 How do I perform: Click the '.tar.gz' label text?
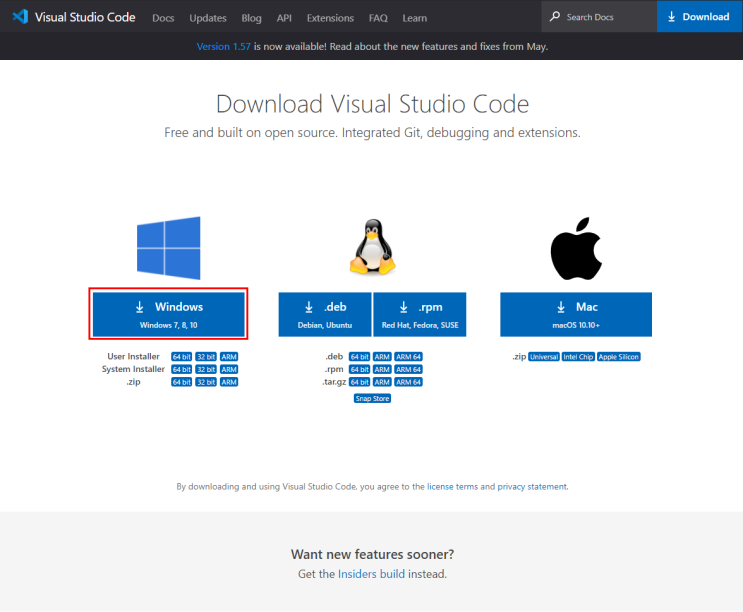[x=334, y=382]
